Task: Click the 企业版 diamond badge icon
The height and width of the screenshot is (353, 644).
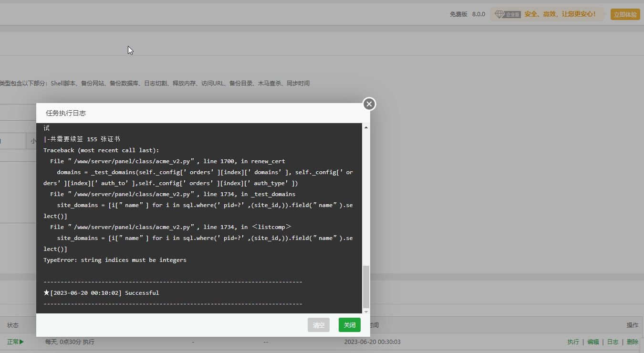Action: pos(508,14)
